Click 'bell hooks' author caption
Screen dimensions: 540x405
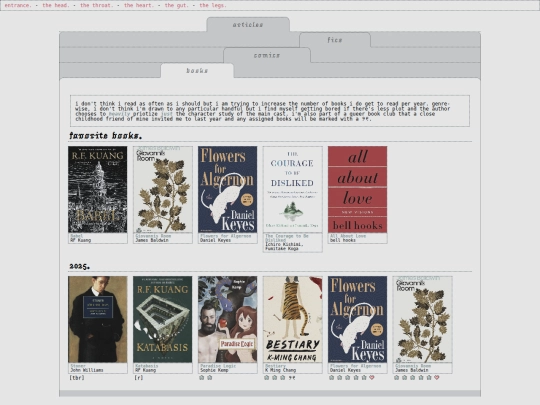[343, 240]
